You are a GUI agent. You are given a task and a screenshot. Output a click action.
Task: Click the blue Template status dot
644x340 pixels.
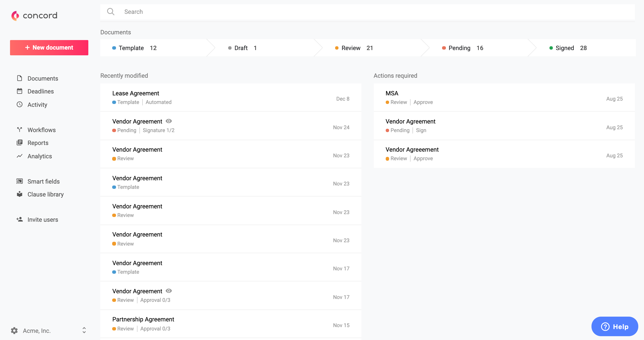[114, 48]
